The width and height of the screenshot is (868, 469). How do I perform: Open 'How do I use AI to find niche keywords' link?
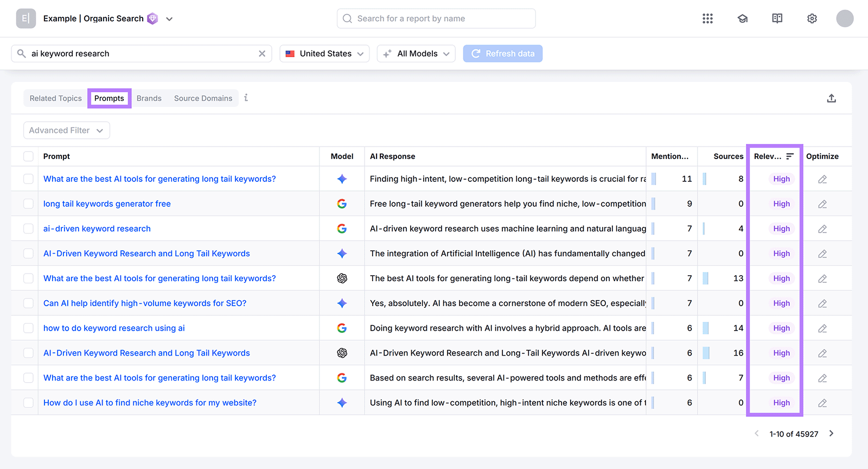150,403
